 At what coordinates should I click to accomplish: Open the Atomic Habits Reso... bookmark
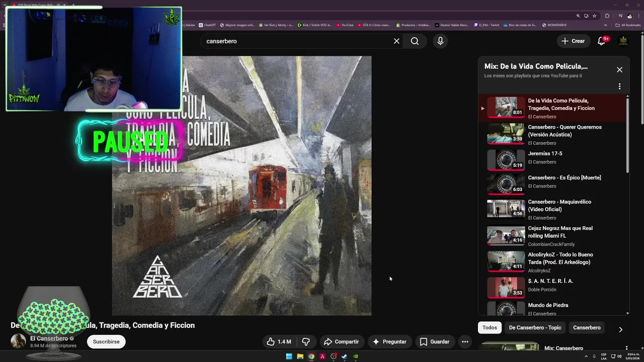click(x=452, y=25)
